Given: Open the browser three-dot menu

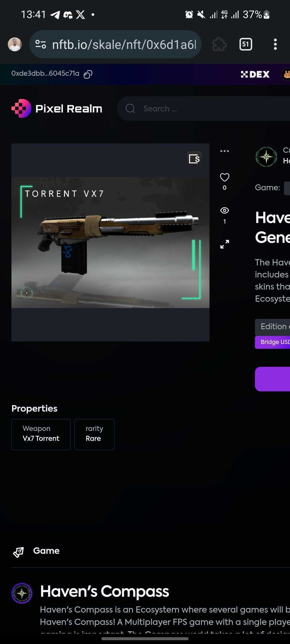Looking at the screenshot, I should (275, 45).
